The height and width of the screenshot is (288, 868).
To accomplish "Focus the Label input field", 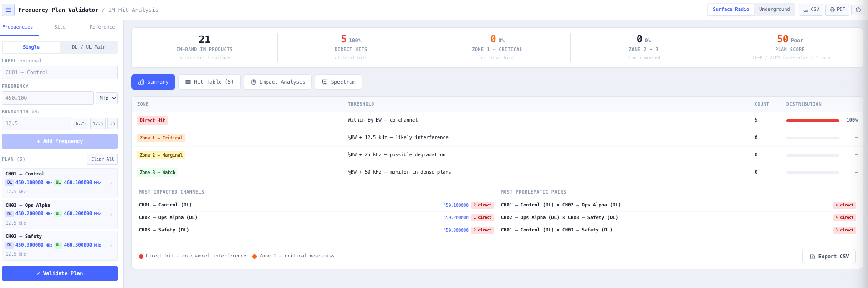I will pos(60,72).
